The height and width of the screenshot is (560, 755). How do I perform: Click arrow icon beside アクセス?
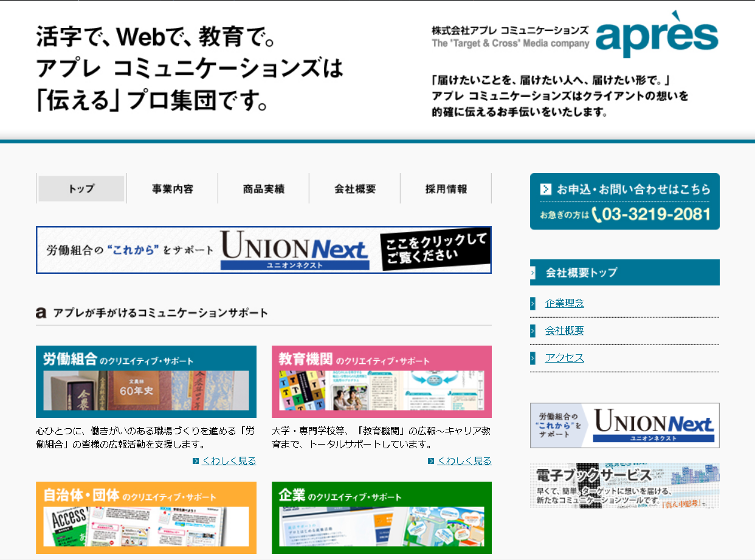(533, 358)
